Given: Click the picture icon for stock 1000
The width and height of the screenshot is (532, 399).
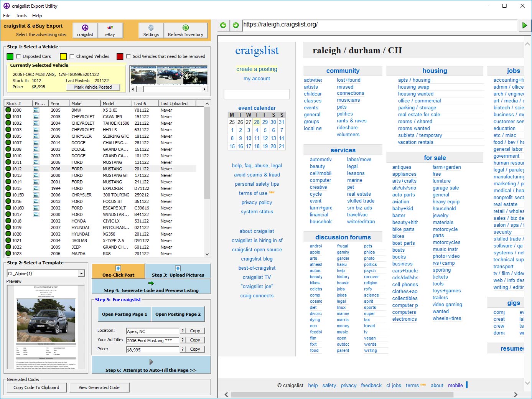Looking at the screenshot, I should pyautogui.click(x=36, y=110).
